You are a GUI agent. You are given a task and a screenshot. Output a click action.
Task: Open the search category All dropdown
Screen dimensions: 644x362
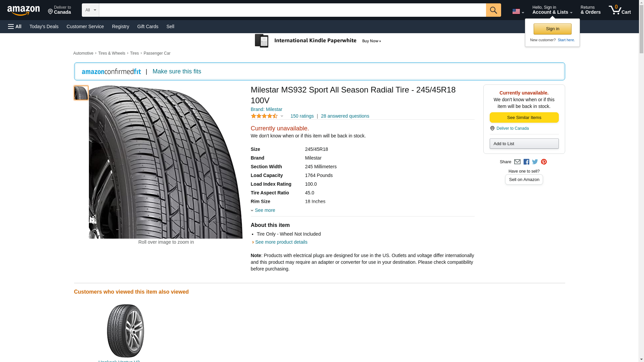[x=91, y=10]
